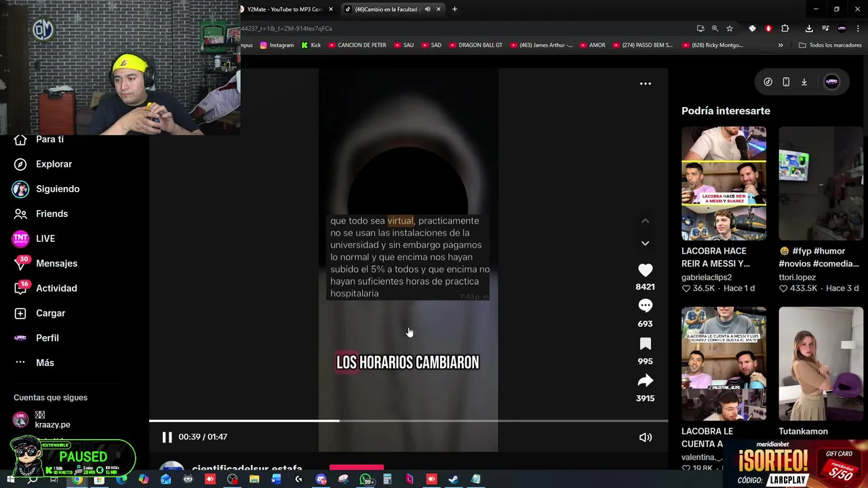Open the Explorar page

pyautogui.click(x=43, y=164)
